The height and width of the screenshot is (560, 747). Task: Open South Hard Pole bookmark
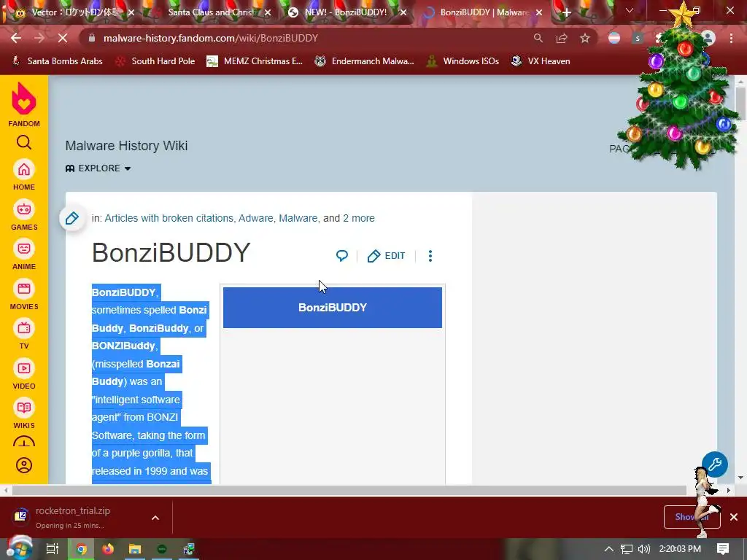point(155,61)
